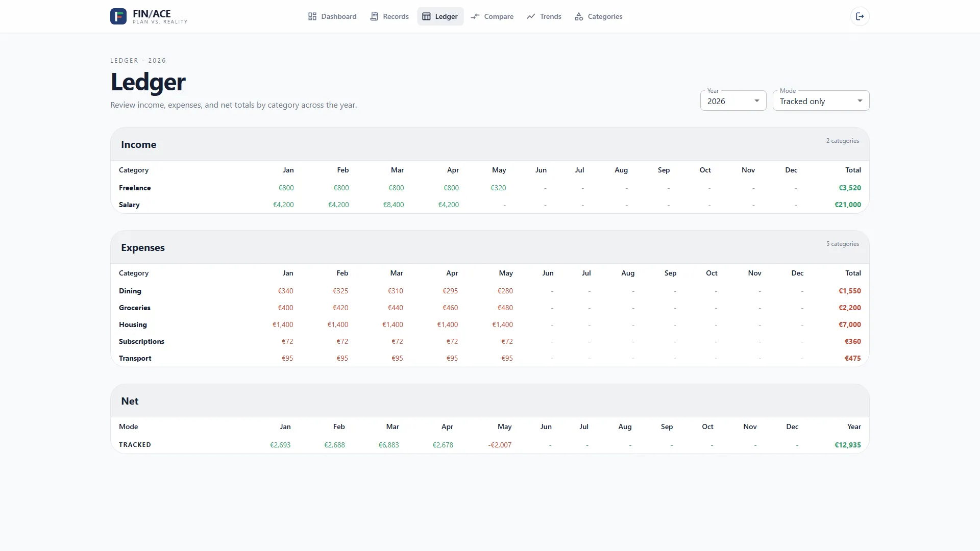This screenshot has width=980, height=551.
Task: Click the Subscriptions expense row label
Action: pos(141,341)
